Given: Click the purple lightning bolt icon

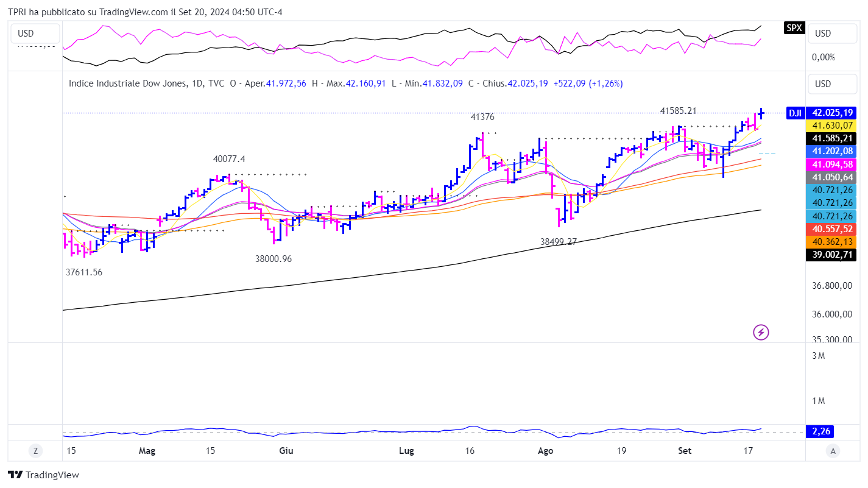Looking at the screenshot, I should [761, 332].
